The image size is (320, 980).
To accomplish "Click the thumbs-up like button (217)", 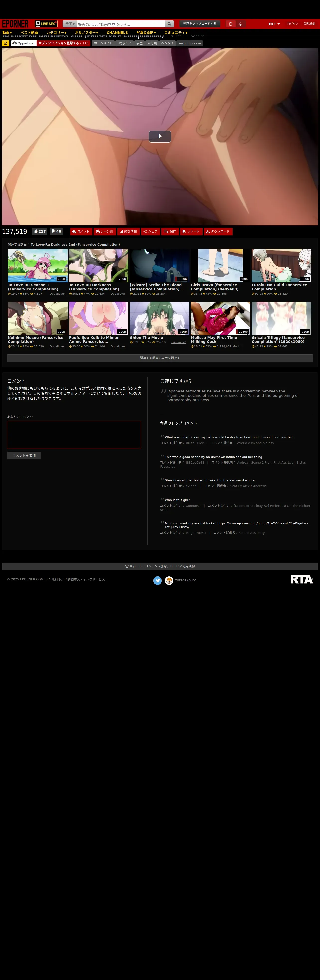I will click(x=40, y=231).
